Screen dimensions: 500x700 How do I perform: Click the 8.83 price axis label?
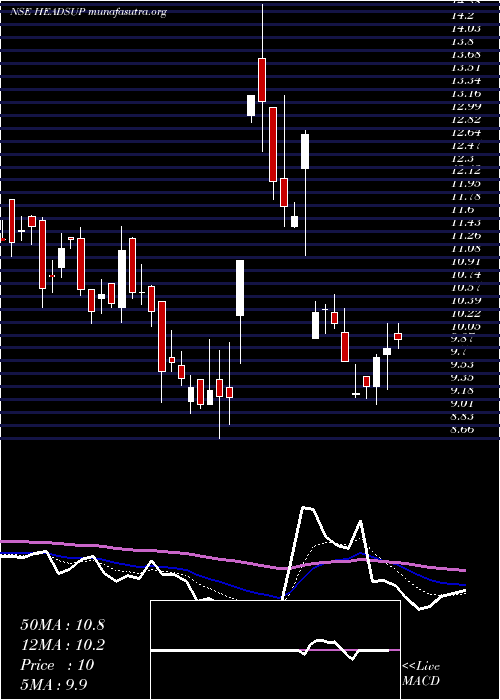tap(464, 417)
